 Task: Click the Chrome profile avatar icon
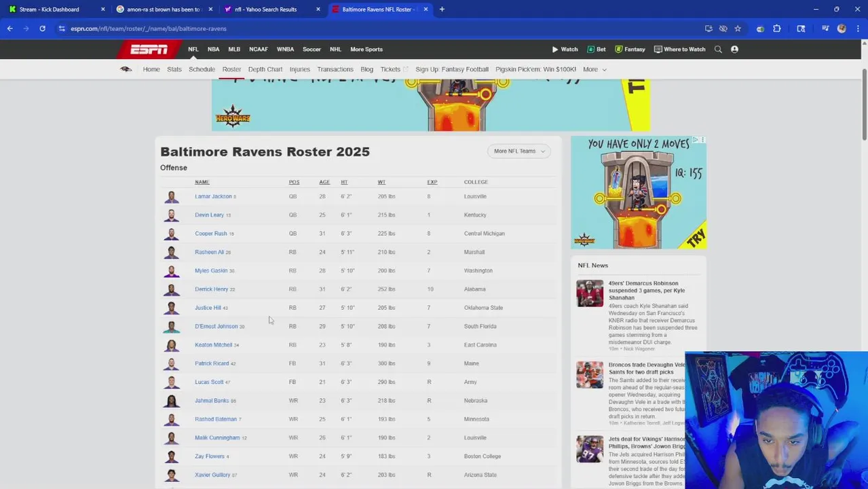pos(842,29)
